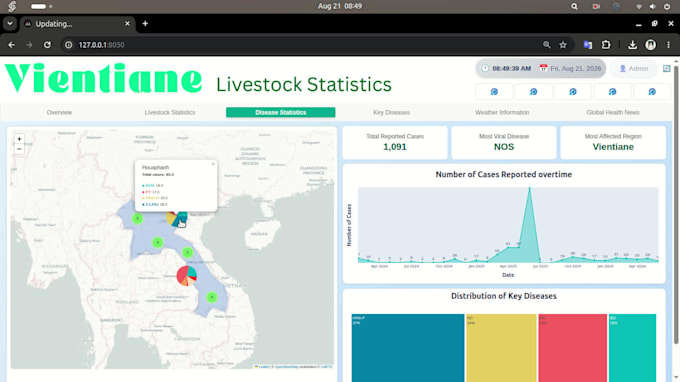
Task: Click the green Vientiane logo text
Action: 103,79
